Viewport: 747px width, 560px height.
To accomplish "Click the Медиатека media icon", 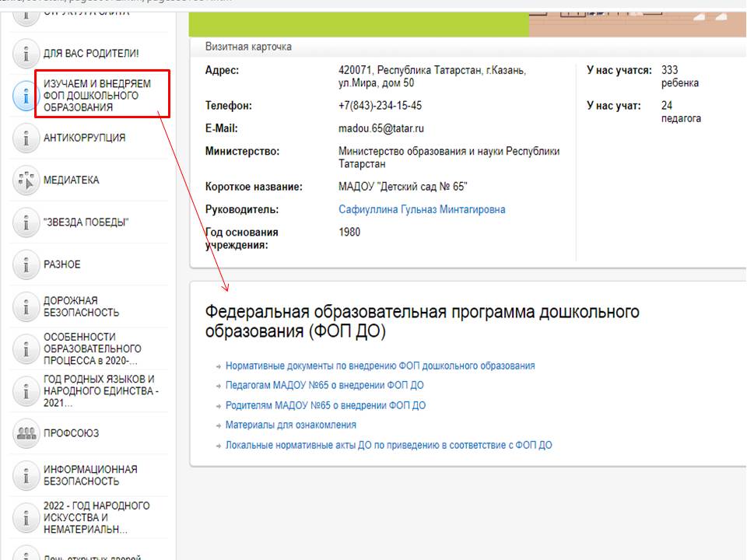I will tap(26, 180).
